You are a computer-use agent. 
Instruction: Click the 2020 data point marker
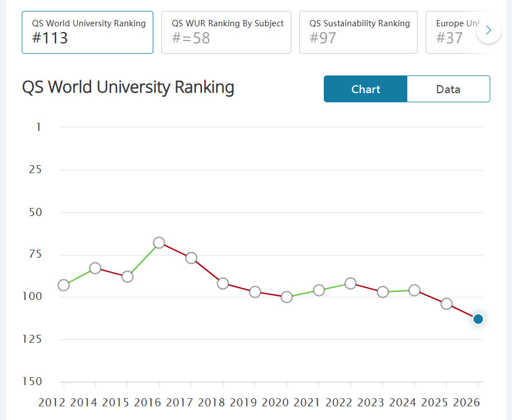tap(287, 297)
